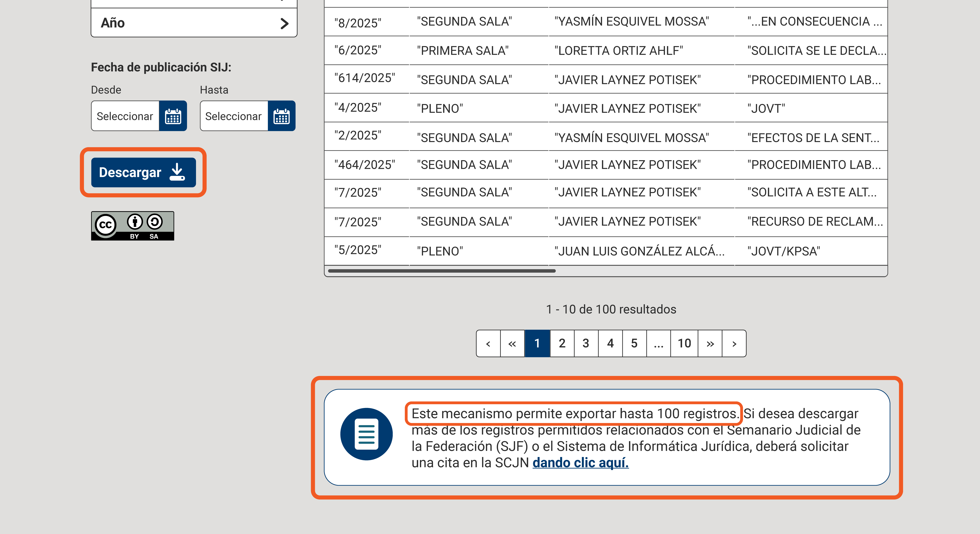Screen dimensions: 980x534
Task: Open the 'dando clic aquí' link
Action: click(580, 463)
